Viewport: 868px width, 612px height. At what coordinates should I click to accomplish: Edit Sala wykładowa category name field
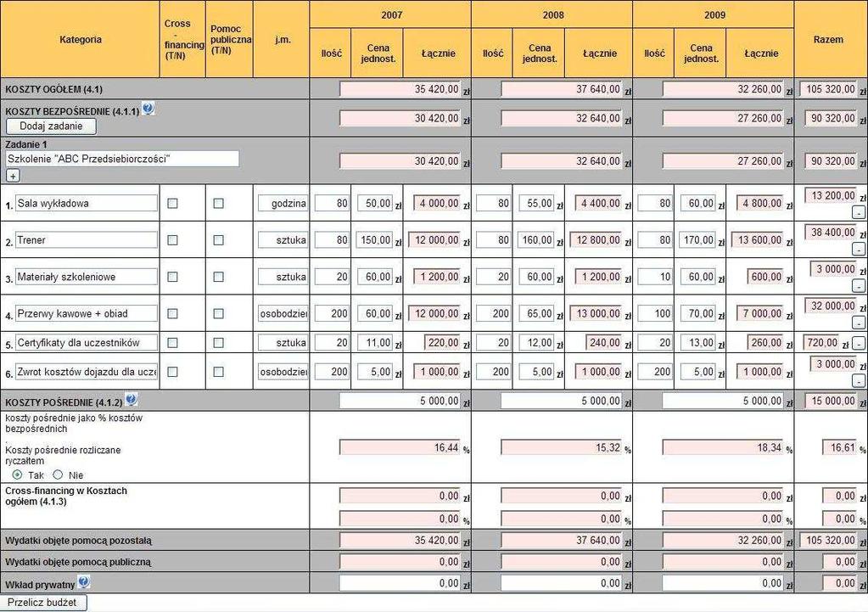click(87, 203)
